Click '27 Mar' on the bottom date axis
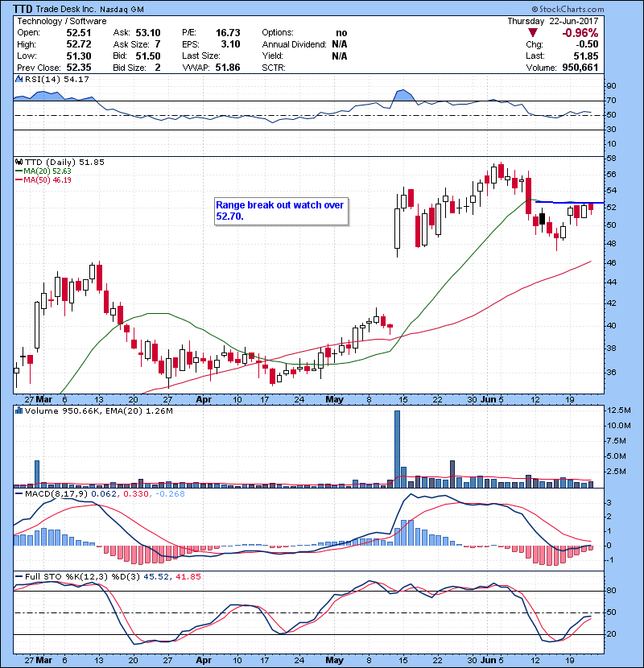This screenshot has width=644, height=668. (39, 660)
